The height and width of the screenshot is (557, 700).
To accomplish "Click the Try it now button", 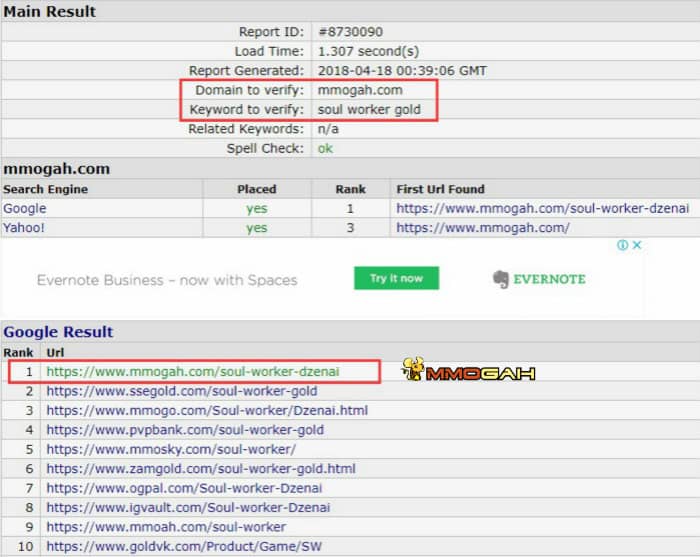I will [x=396, y=278].
